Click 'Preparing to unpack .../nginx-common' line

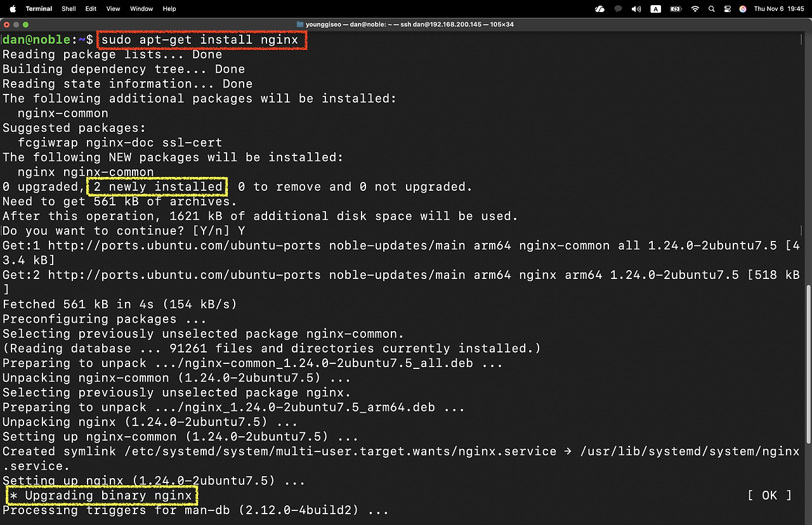click(x=252, y=363)
